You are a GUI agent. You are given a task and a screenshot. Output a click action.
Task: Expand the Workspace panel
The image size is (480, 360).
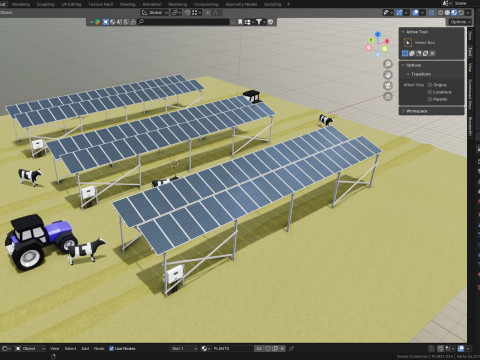(x=431, y=111)
